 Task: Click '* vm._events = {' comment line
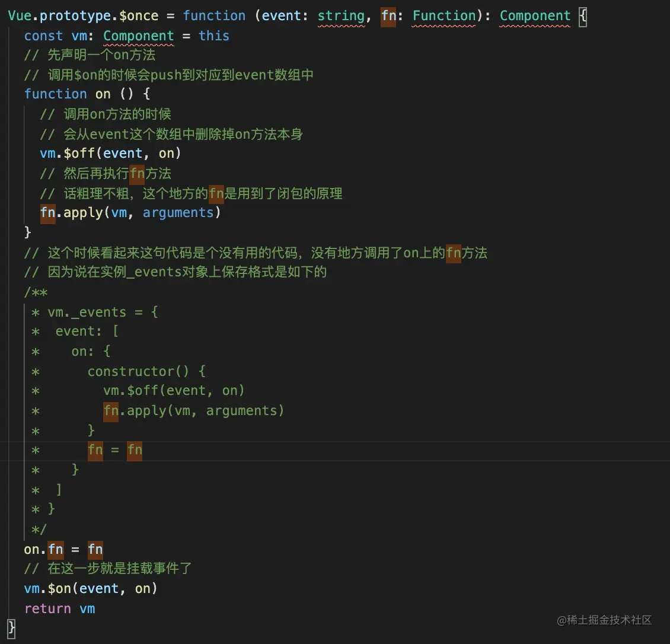tap(95, 313)
